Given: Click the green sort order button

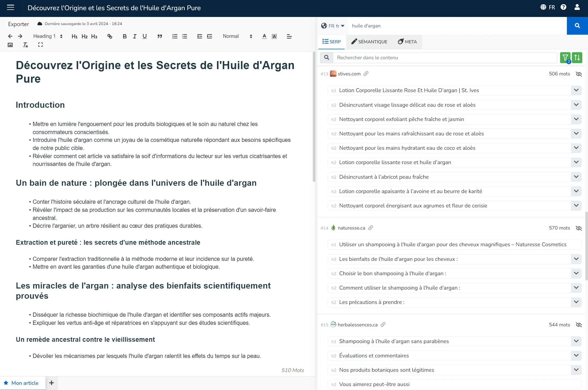Looking at the screenshot, I should tap(577, 58).
